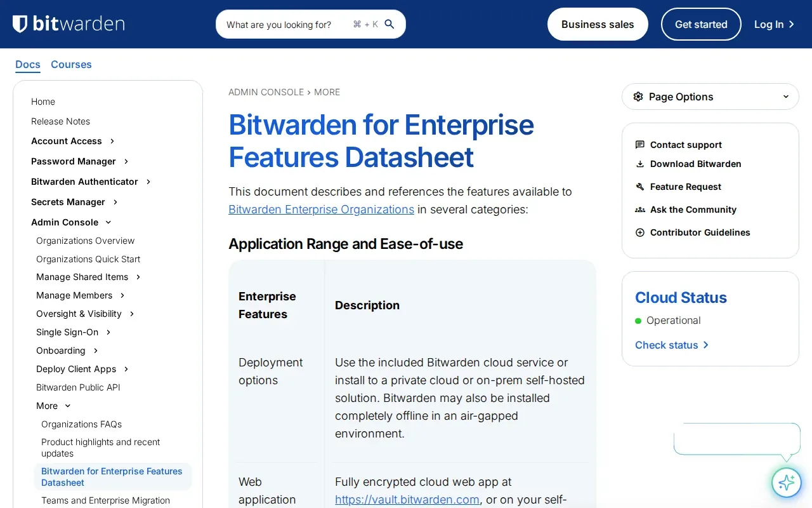812x508 pixels.
Task: Click the Contact support chat icon
Action: (640, 145)
